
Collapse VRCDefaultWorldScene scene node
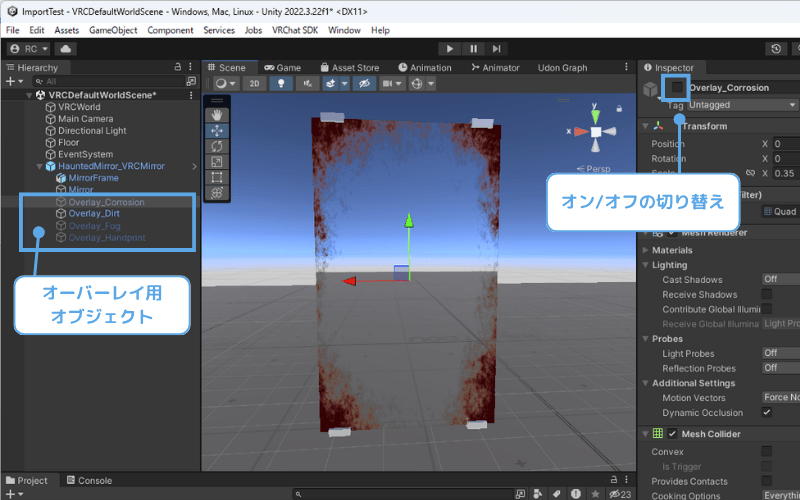pos(29,95)
